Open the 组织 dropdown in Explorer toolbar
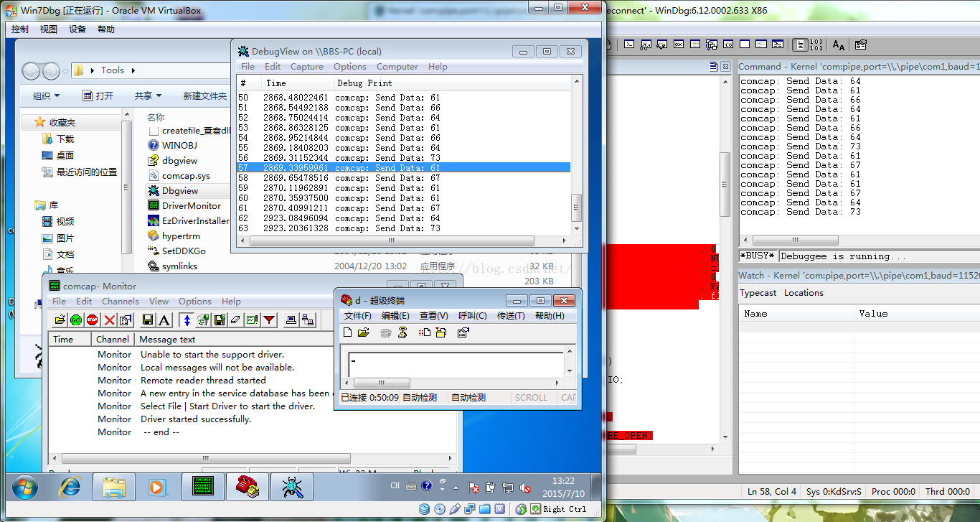The image size is (980, 522). click(x=47, y=95)
